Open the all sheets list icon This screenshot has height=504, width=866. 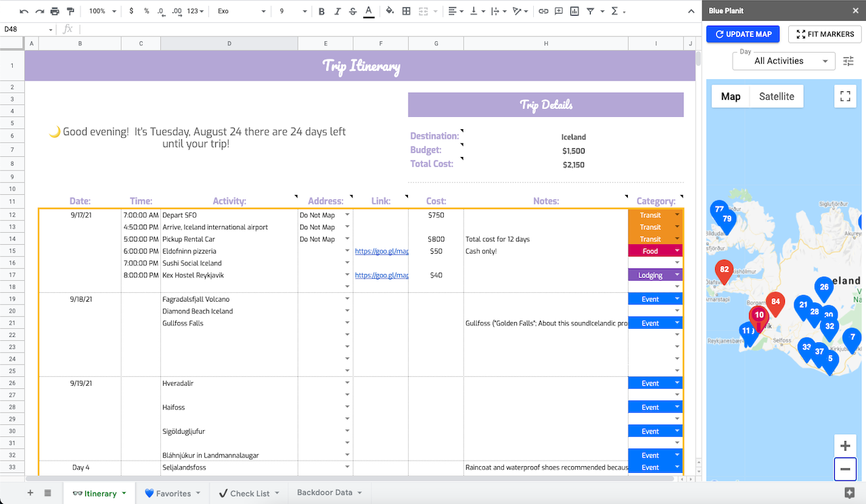46,492
